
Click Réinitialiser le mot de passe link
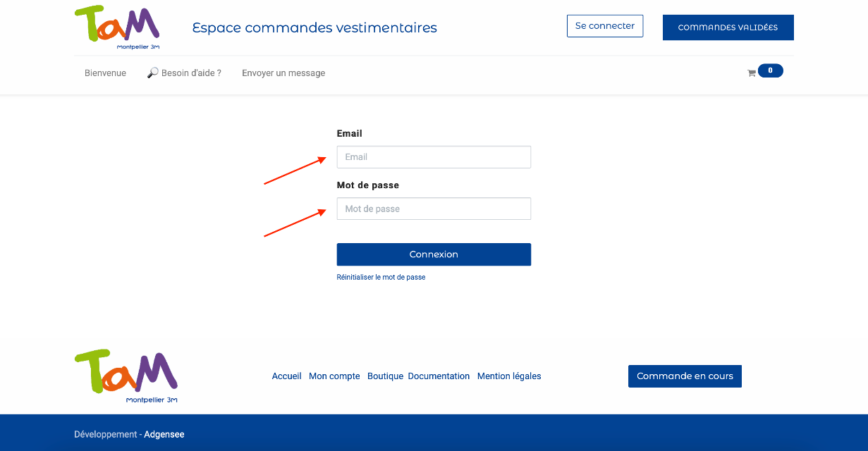[x=381, y=278]
